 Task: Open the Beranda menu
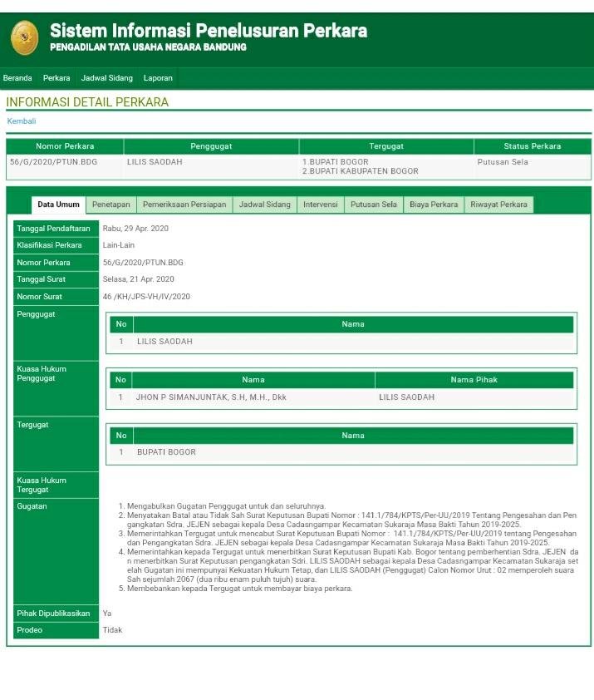[17, 78]
